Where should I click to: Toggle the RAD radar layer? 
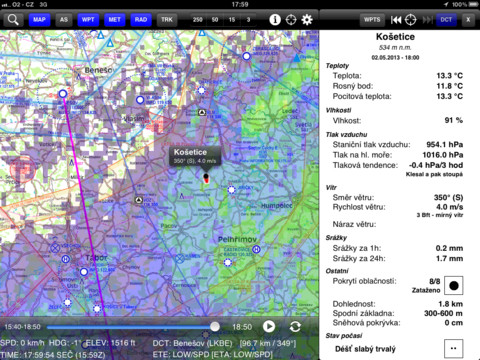(x=141, y=20)
